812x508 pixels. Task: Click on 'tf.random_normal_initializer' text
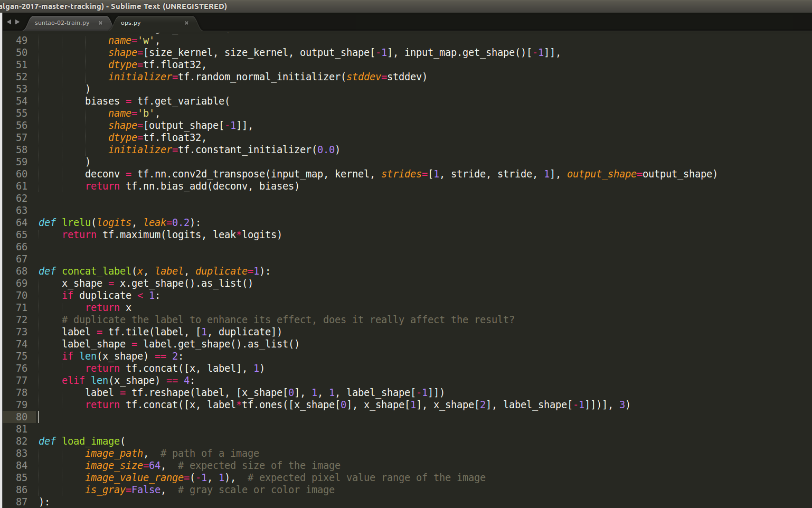[259, 77]
